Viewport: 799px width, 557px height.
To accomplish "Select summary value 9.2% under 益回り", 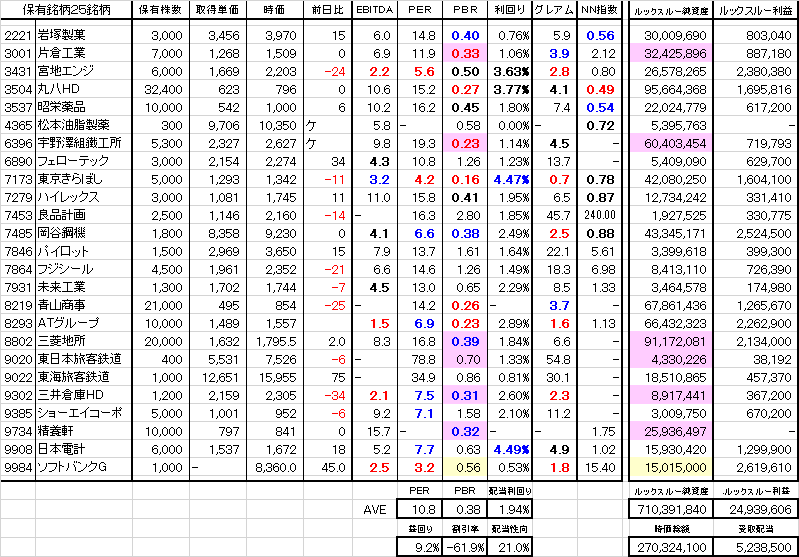I will [x=420, y=547].
